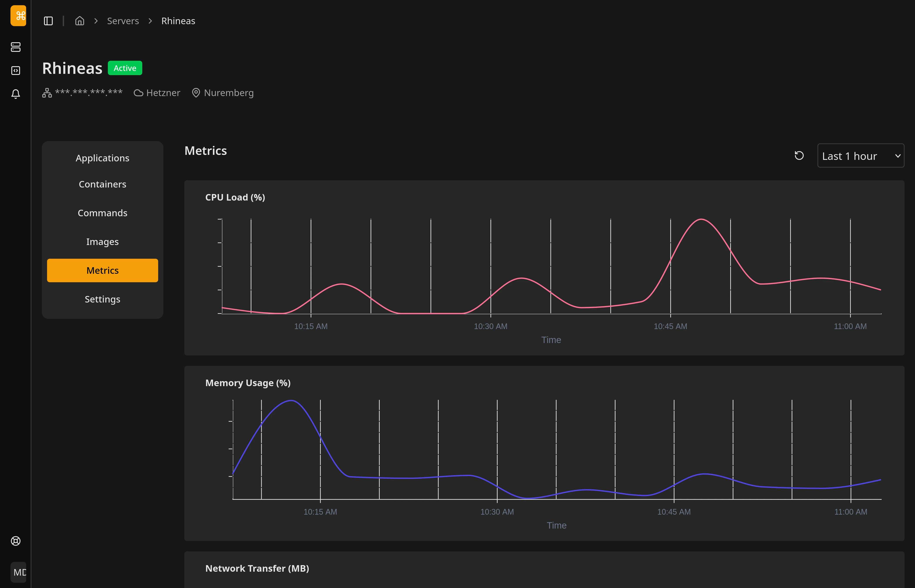
Task: Open the Applications section
Action: tap(102, 158)
